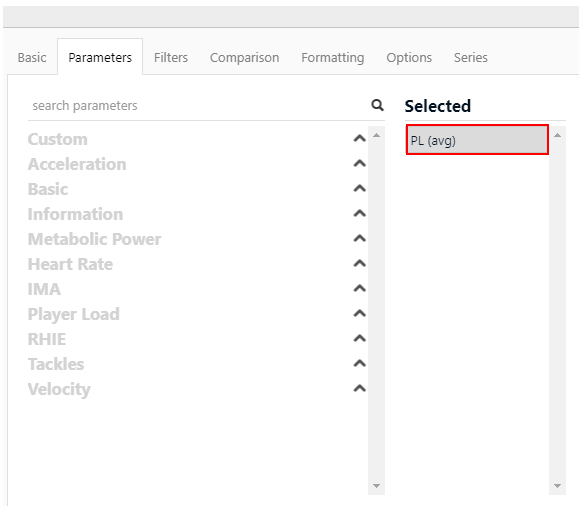This screenshot has height=512, width=579.
Task: Focus the search parameters field
Action: pos(199,106)
